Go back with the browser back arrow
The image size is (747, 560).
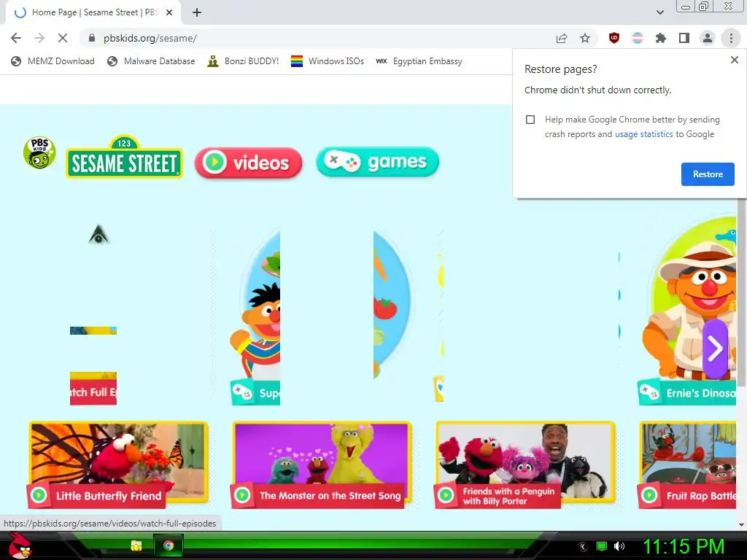coord(16,38)
